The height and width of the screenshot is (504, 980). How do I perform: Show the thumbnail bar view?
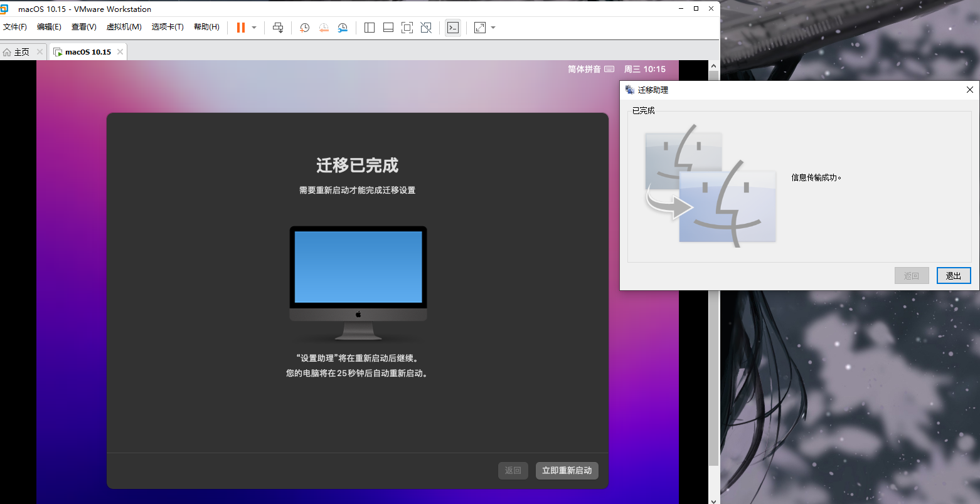(x=388, y=27)
